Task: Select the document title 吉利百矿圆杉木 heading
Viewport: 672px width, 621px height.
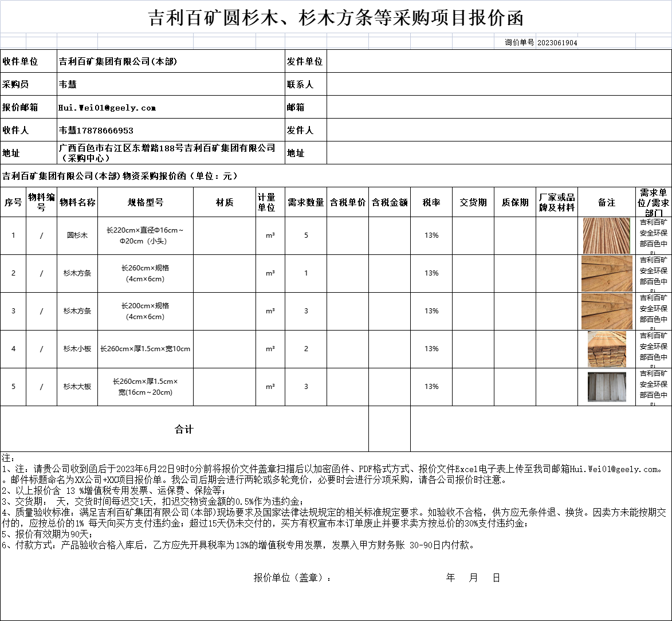Action: (336, 18)
